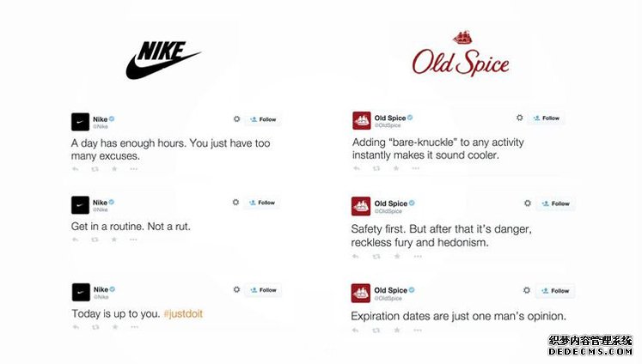Click Nike avatar on #justdoit tweet

coord(81,293)
